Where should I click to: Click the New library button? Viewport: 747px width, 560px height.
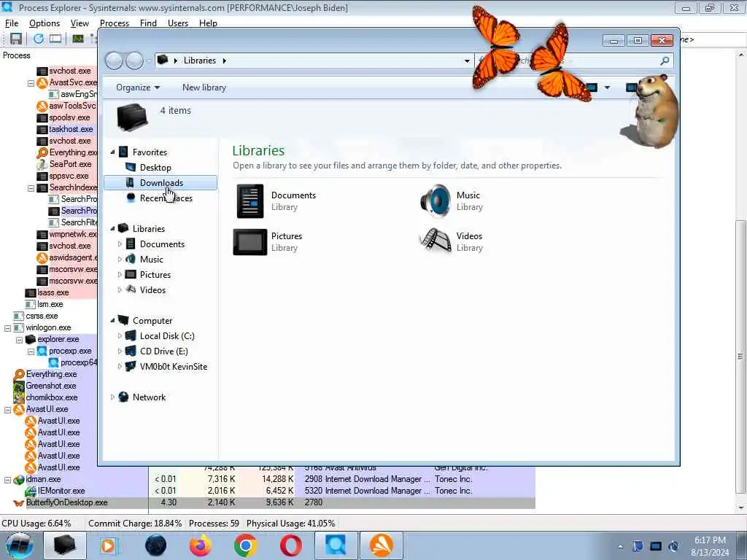tap(204, 87)
